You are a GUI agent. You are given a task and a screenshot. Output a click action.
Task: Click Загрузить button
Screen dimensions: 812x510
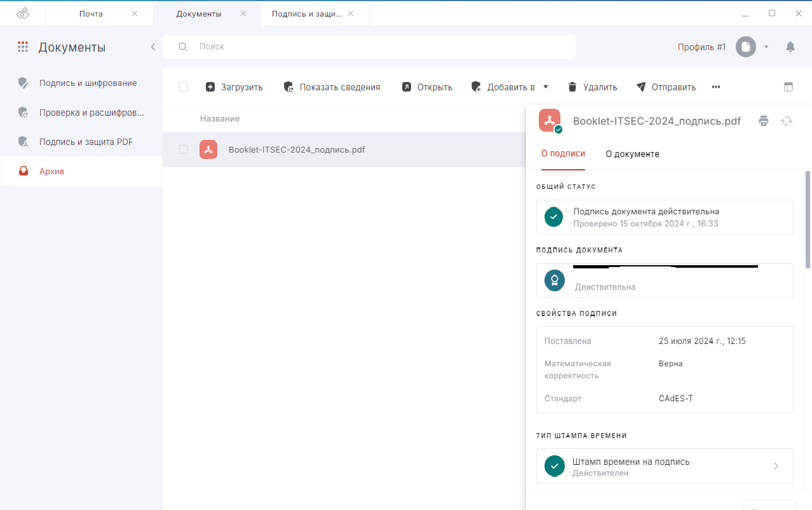point(234,87)
